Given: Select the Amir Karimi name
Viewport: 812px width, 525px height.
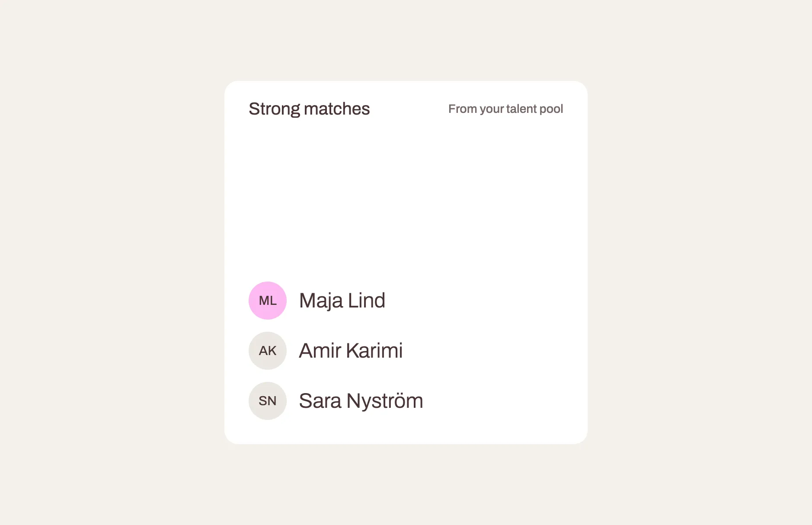Looking at the screenshot, I should pyautogui.click(x=351, y=351).
